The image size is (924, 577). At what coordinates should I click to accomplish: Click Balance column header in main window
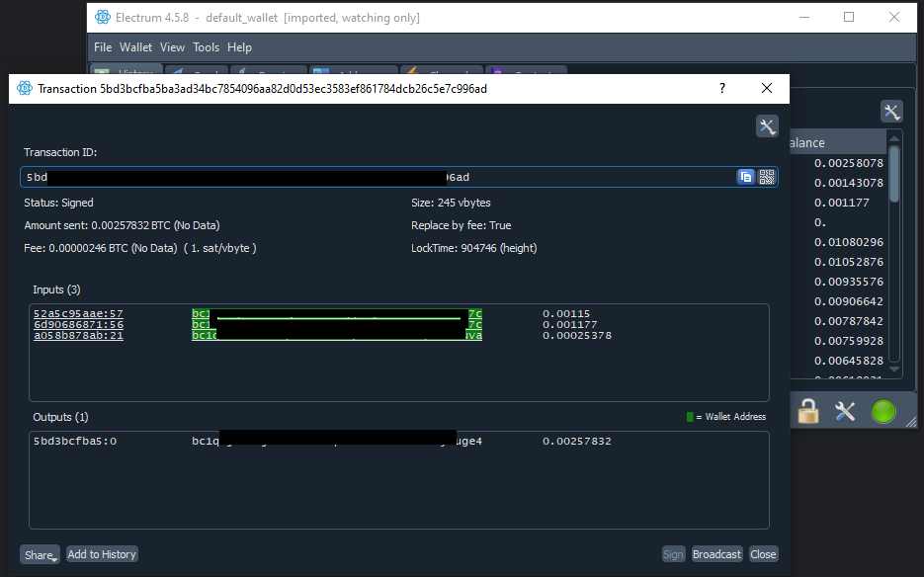point(837,142)
